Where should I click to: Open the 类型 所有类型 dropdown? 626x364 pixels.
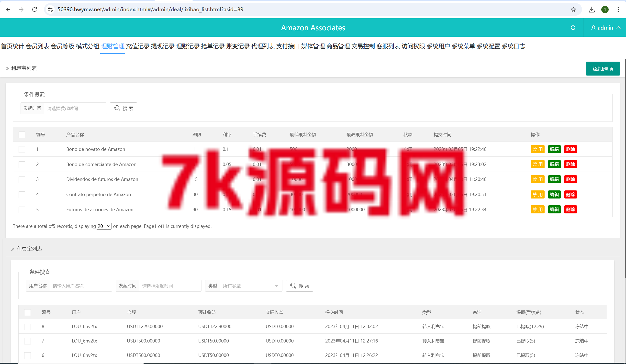click(x=251, y=286)
